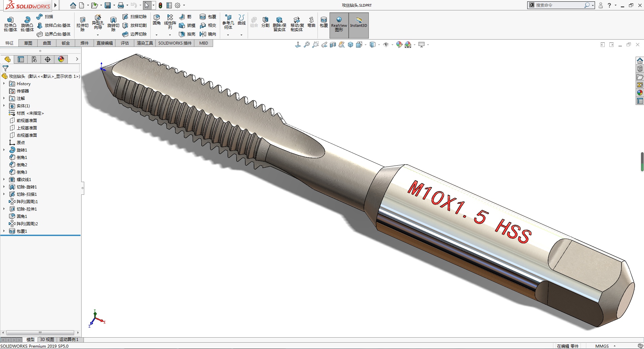The image size is (644, 349).
Task: Expand the 包覆1 wrap feature
Action: point(4,231)
